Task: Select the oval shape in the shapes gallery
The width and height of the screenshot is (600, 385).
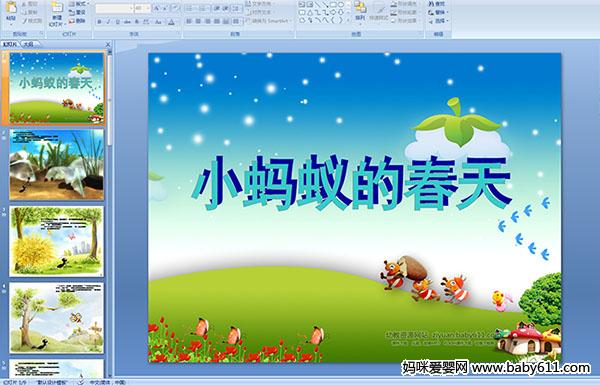Action: pos(341,4)
